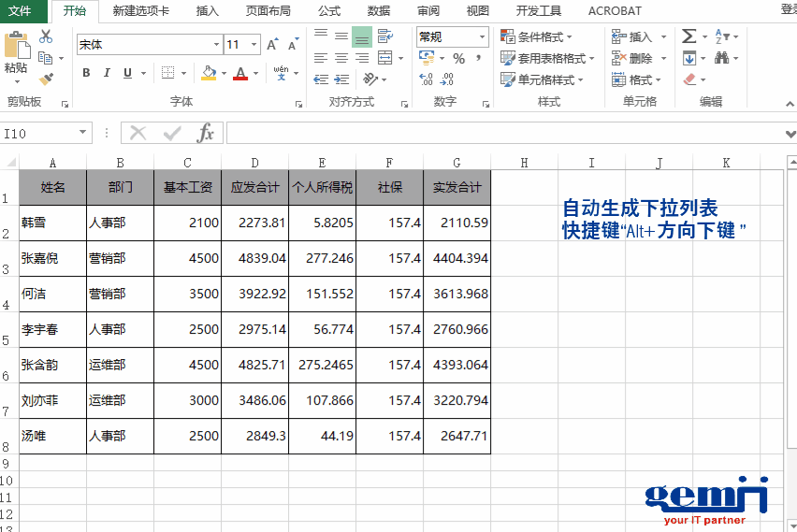Image resolution: width=797 pixels, height=532 pixels.
Task: Open the 常规 number format dropdown
Action: click(483, 37)
